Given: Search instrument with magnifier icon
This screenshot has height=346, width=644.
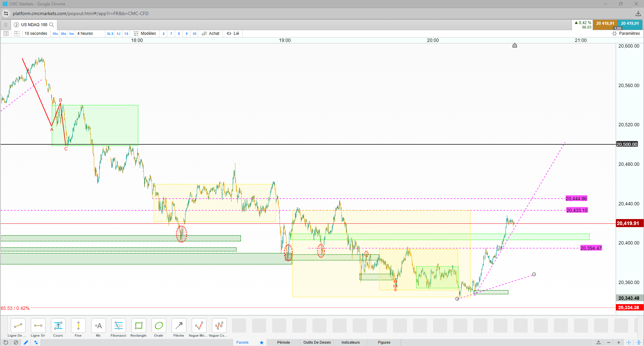Looking at the screenshot, I should [x=52, y=24].
